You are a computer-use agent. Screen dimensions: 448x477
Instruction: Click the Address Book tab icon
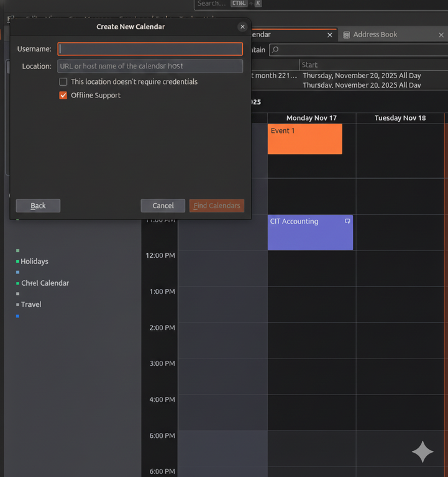point(347,35)
